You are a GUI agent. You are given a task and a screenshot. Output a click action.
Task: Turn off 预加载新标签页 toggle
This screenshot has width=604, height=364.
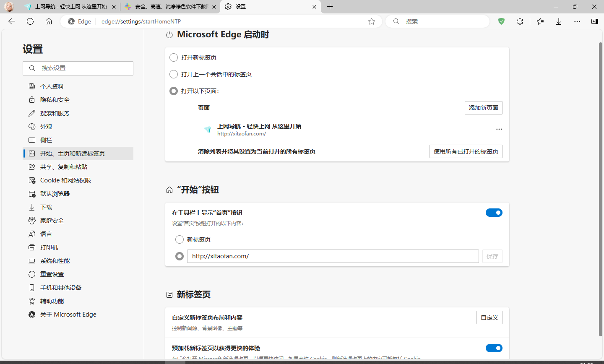[494, 348]
